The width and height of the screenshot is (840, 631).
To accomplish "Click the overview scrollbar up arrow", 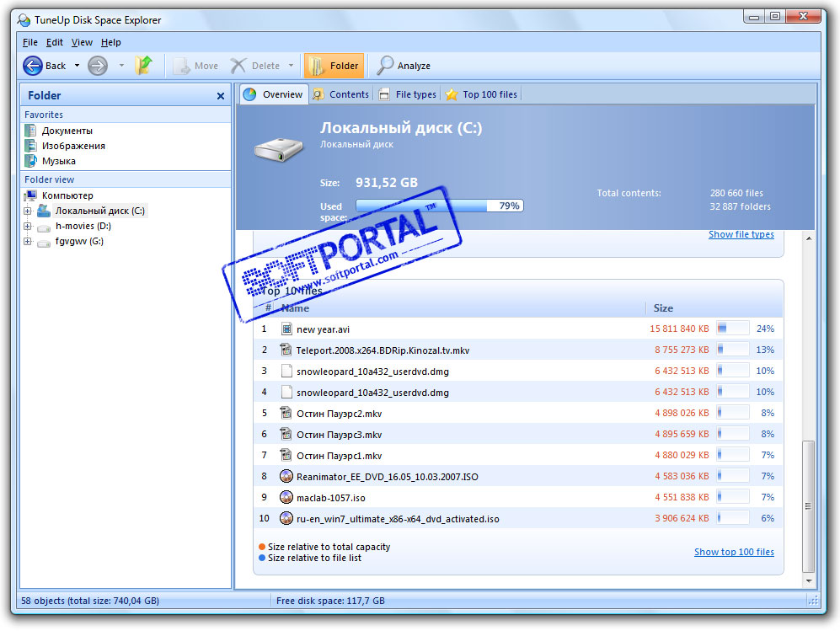I will coord(808,238).
